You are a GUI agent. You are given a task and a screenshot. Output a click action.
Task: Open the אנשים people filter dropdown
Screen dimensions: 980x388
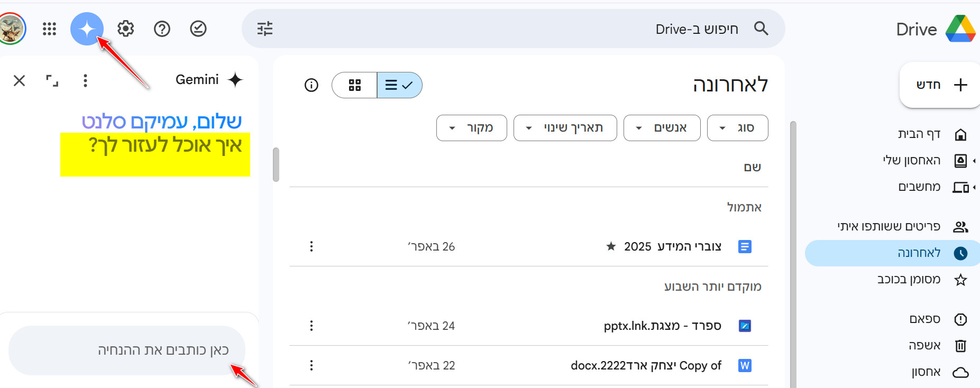point(662,128)
